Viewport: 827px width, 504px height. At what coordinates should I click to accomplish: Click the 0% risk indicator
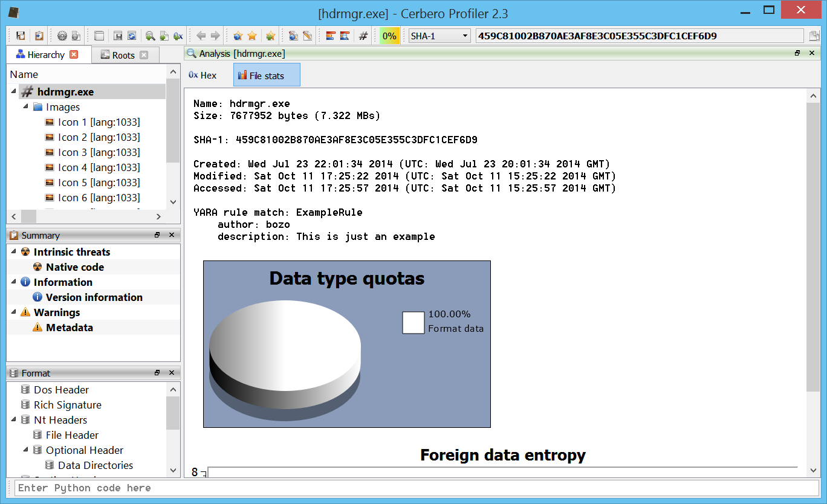[390, 36]
